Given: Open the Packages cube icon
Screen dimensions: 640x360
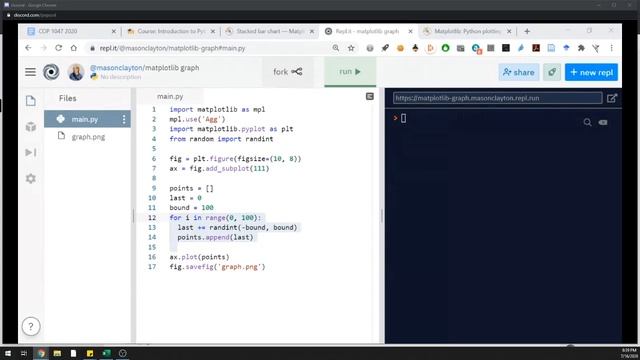Looking at the screenshot, I should click(31, 127).
